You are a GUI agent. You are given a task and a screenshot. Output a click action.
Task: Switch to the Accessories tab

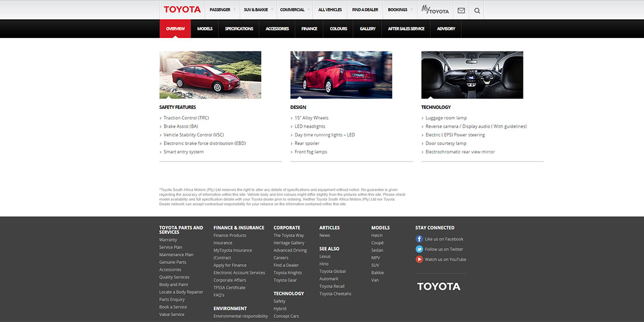tap(278, 29)
